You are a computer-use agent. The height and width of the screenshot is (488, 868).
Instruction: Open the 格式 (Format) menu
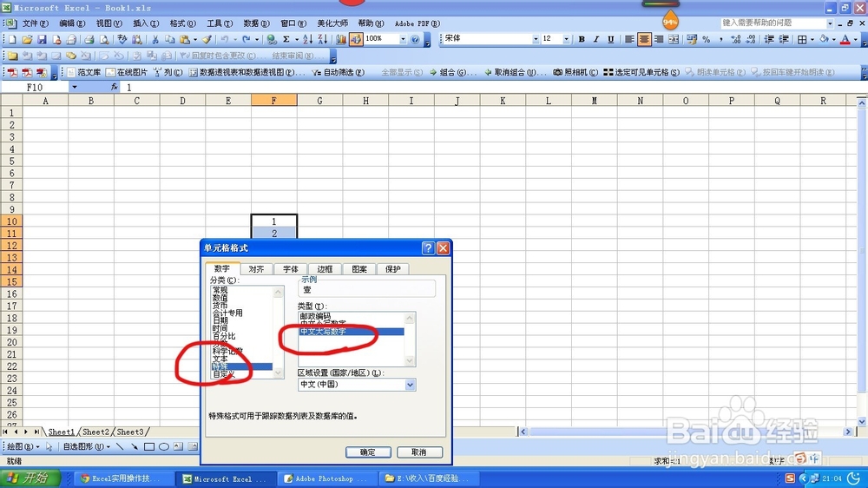coord(182,23)
